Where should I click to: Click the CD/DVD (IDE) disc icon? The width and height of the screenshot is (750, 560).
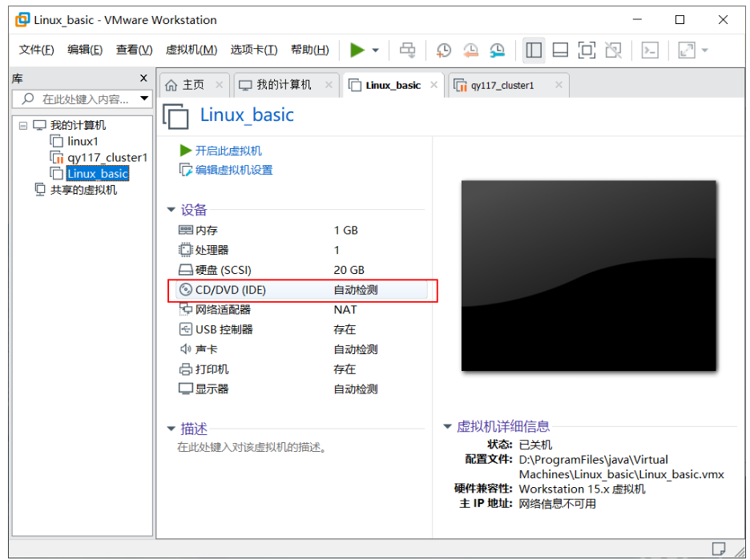click(186, 289)
